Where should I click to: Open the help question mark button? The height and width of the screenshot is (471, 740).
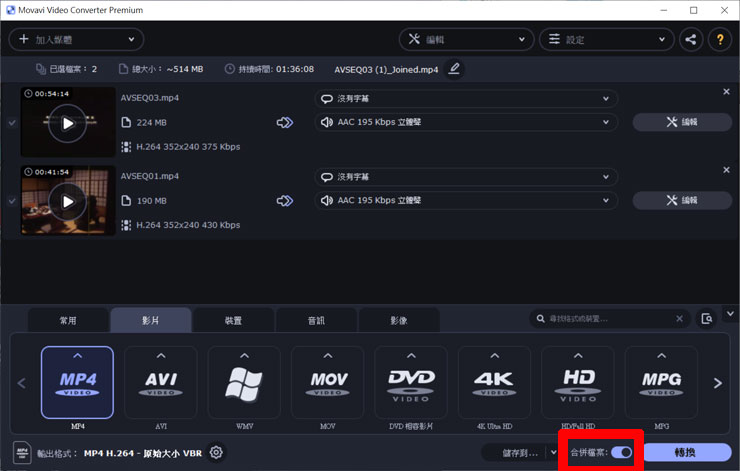pos(720,39)
